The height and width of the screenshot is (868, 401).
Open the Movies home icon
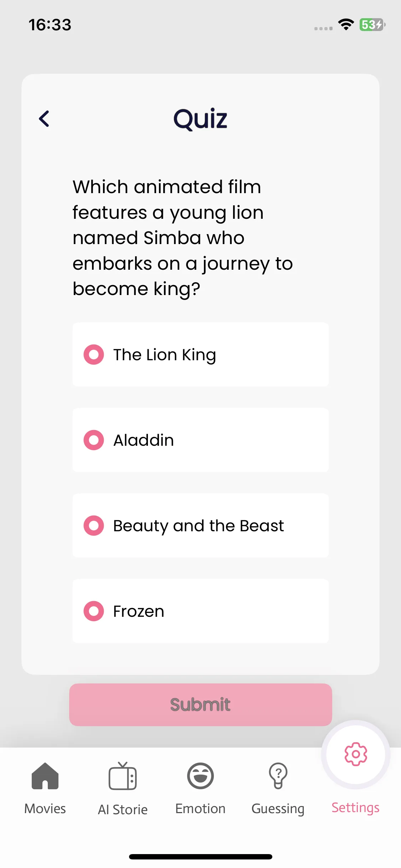pyautogui.click(x=45, y=776)
